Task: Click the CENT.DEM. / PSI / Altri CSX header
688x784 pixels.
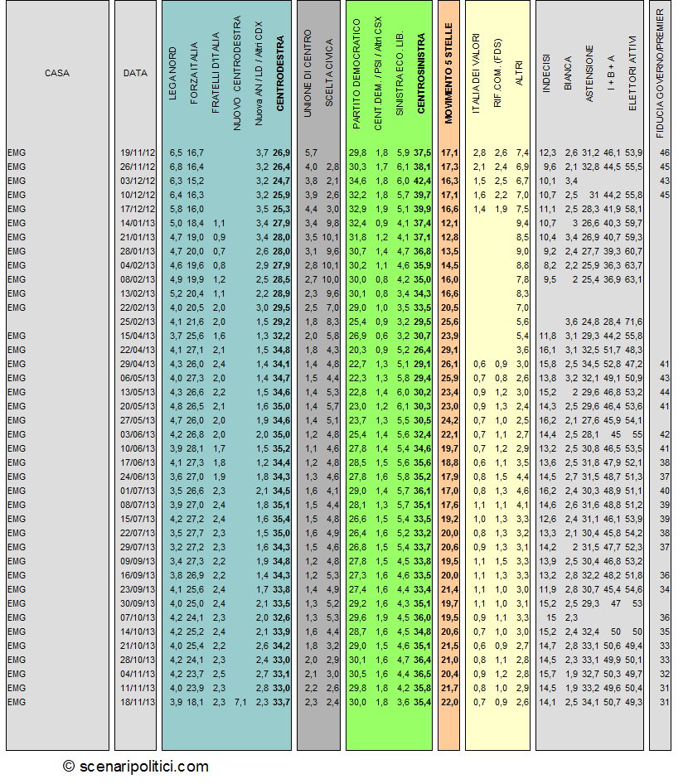Action: point(378,73)
